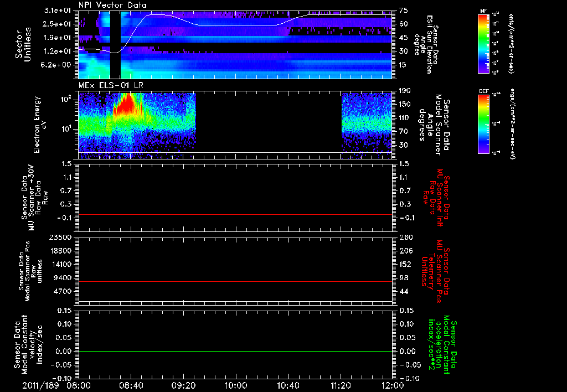Click the "23500" scanner position tick label

60,237
